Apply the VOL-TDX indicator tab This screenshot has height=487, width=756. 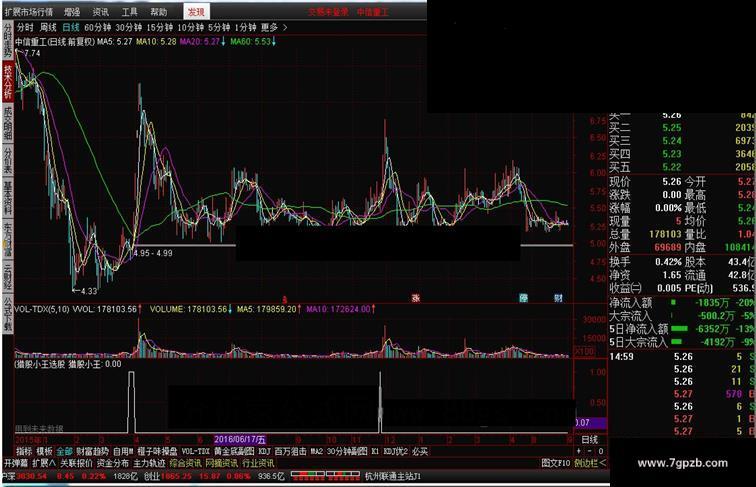pos(196,451)
